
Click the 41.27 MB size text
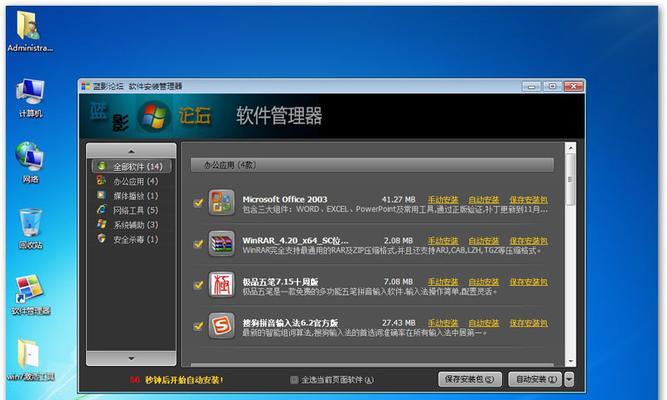(398, 200)
